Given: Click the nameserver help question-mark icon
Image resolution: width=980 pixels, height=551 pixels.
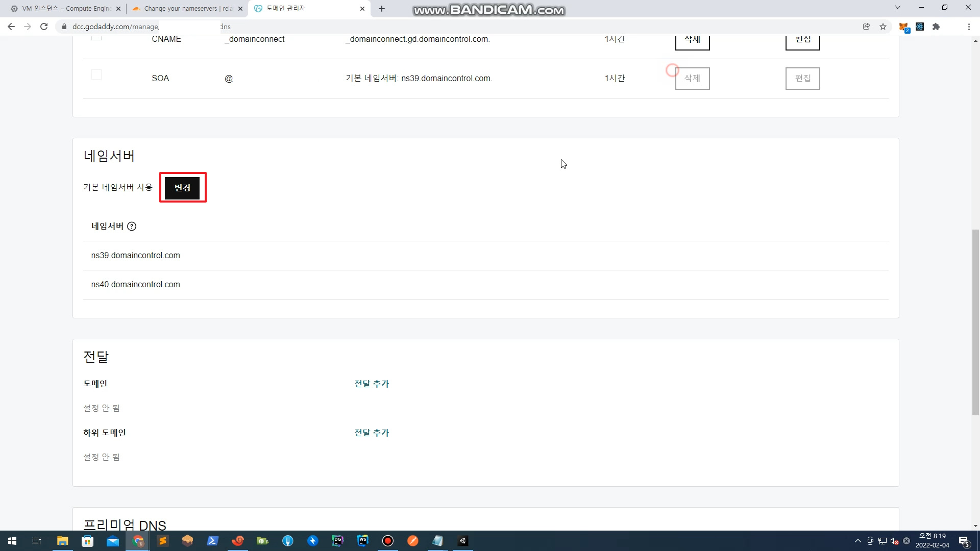Looking at the screenshot, I should 132,227.
